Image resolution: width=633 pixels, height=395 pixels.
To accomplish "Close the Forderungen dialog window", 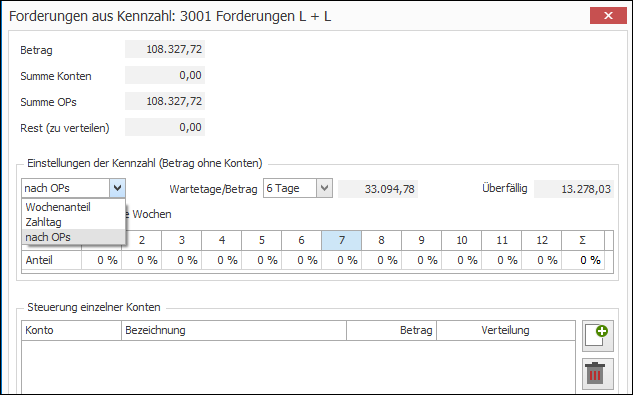I will pos(608,16).
